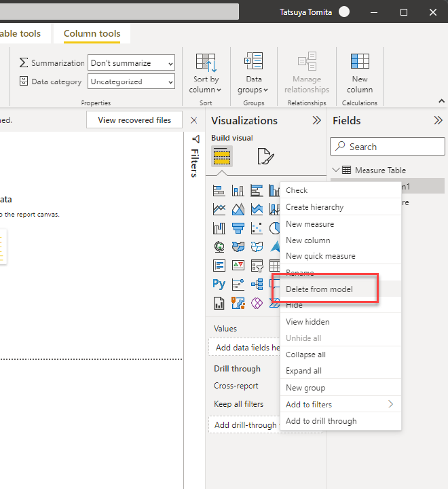Open the Build visual pane icon

[222, 156]
